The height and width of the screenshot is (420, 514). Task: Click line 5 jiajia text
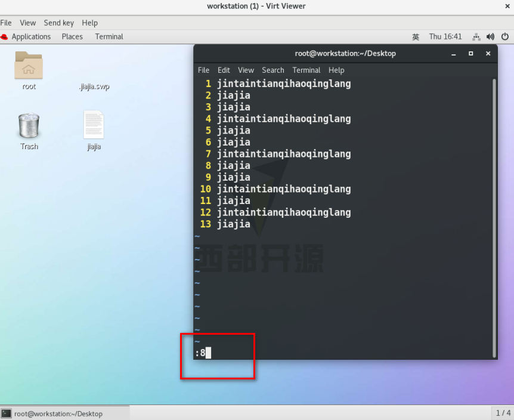[x=233, y=131]
